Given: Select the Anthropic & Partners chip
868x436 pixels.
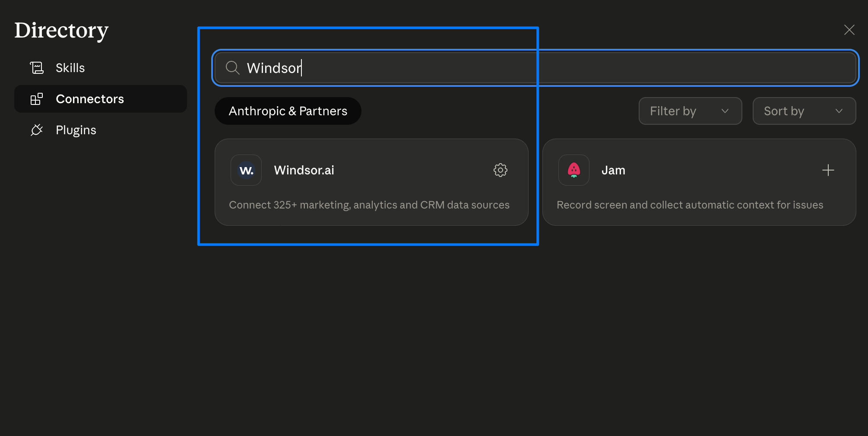Looking at the screenshot, I should click(x=288, y=111).
